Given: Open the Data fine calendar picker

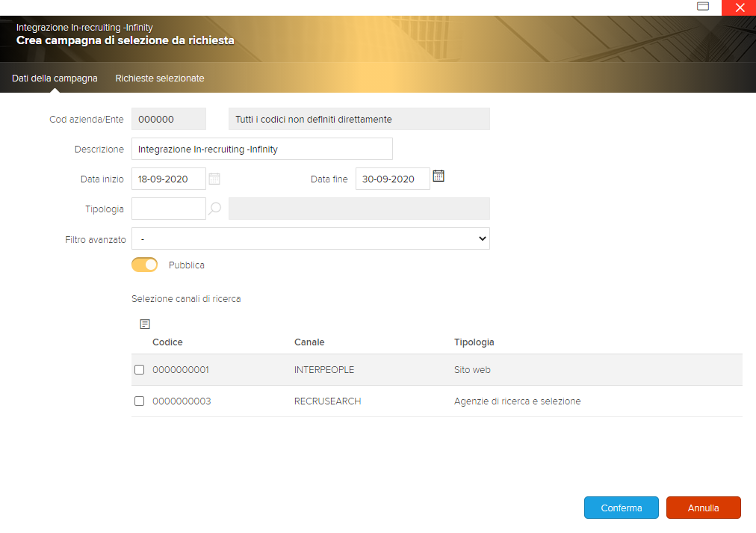Looking at the screenshot, I should coord(439,176).
